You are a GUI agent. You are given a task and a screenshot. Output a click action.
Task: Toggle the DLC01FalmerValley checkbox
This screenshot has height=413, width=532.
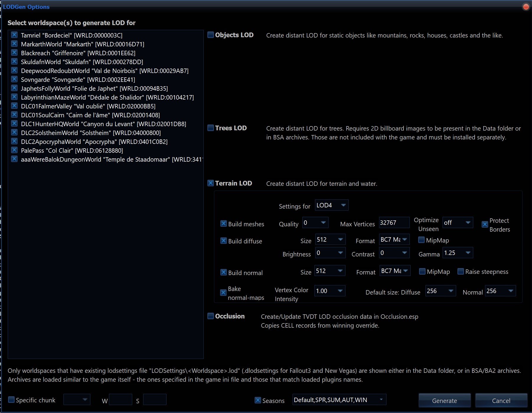click(14, 106)
